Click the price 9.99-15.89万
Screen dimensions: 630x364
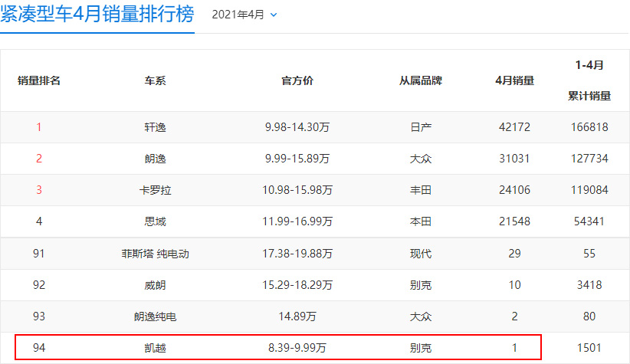pos(297,159)
